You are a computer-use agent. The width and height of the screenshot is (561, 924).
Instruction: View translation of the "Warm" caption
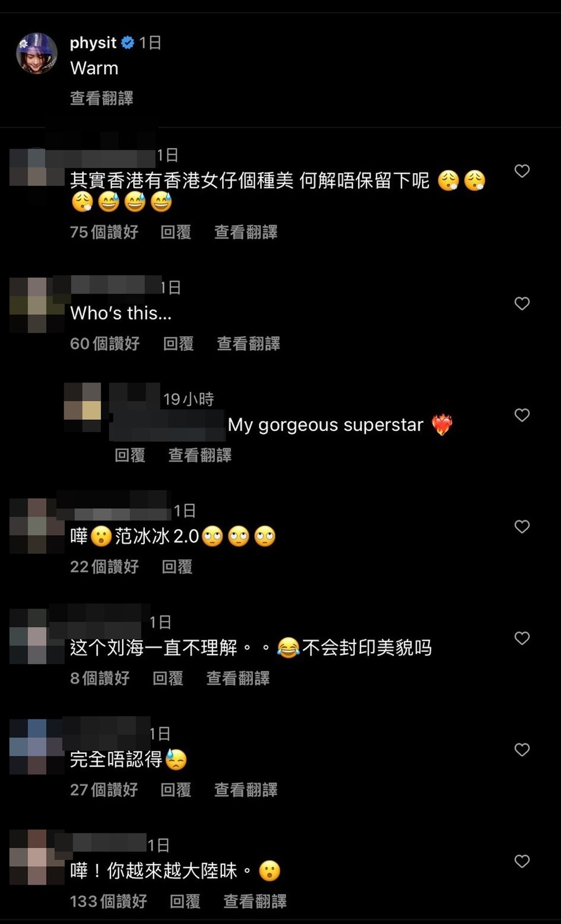102,98
